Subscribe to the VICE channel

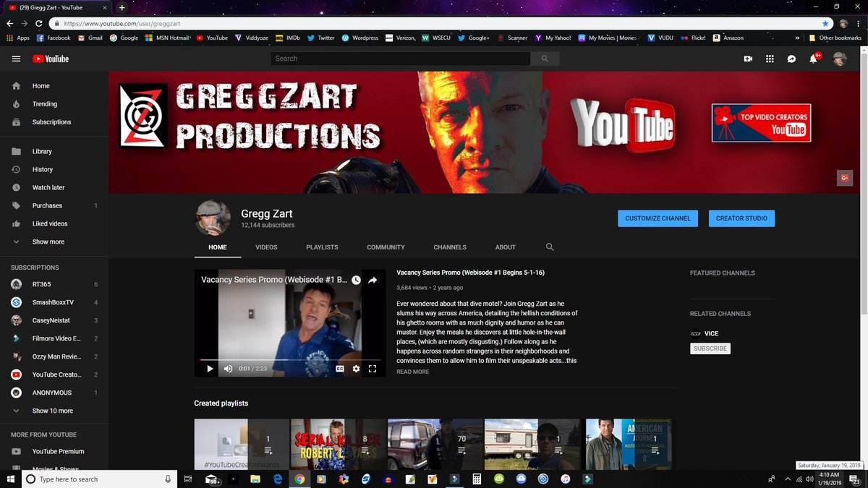(710, 348)
